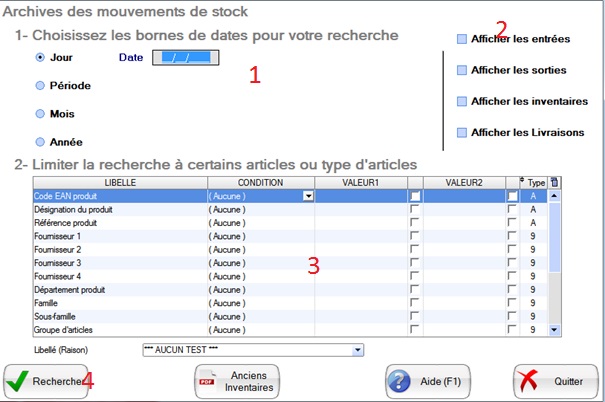
Task: Click the Condition cell of the Famille row
Action: coord(260,302)
